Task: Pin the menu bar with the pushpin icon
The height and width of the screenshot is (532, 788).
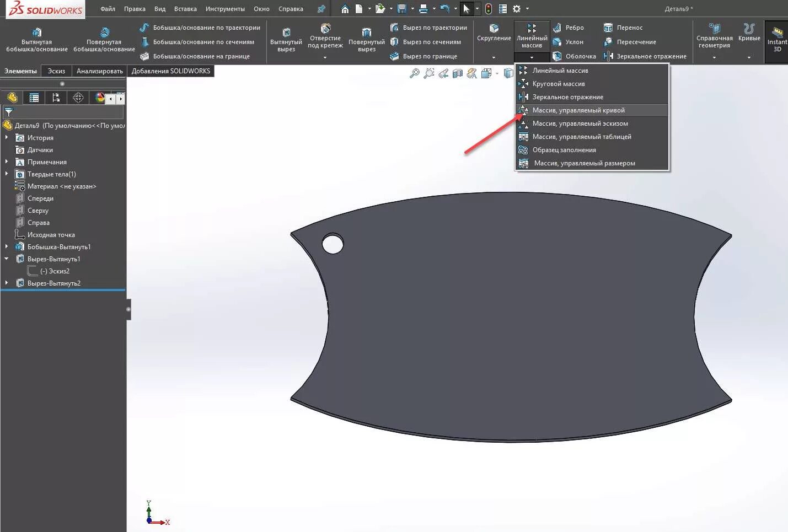Action: click(321, 9)
